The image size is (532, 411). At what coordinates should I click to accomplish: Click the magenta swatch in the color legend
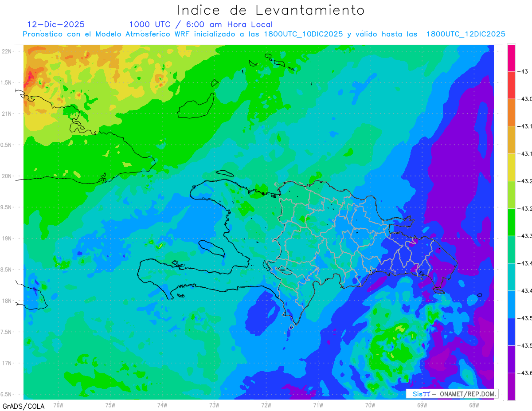[x=511, y=58]
